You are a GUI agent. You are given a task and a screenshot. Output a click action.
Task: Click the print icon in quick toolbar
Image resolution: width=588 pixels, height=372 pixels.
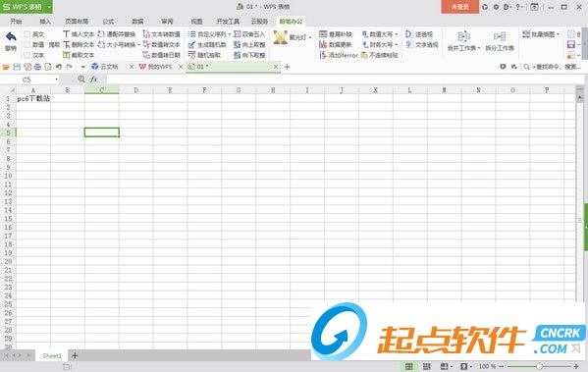[37, 67]
